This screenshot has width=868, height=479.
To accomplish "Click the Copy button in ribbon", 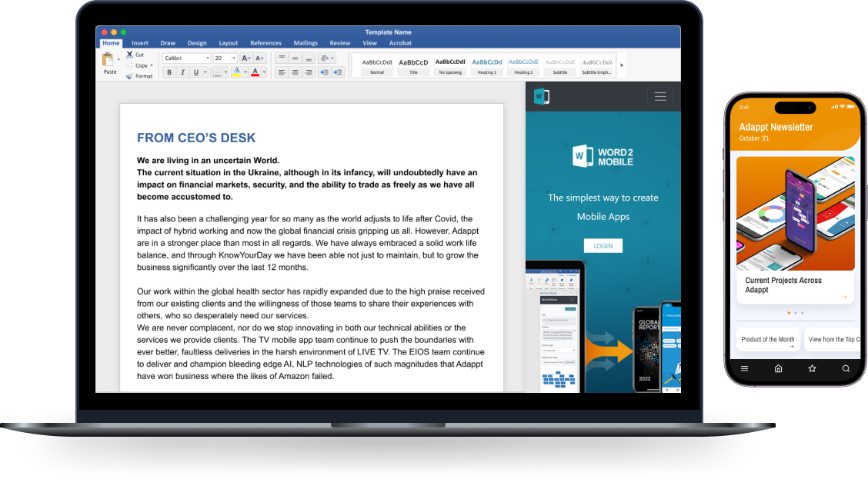I will click(x=141, y=65).
